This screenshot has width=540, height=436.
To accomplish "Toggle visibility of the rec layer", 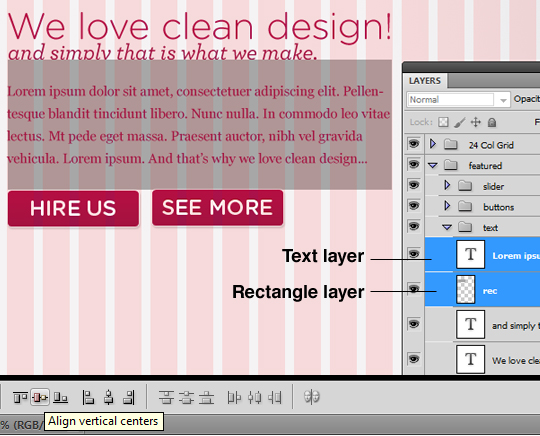I will (414, 289).
